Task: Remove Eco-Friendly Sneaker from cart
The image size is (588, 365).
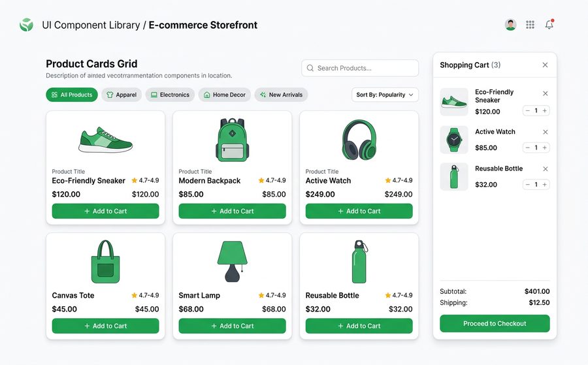Action: coord(546,93)
